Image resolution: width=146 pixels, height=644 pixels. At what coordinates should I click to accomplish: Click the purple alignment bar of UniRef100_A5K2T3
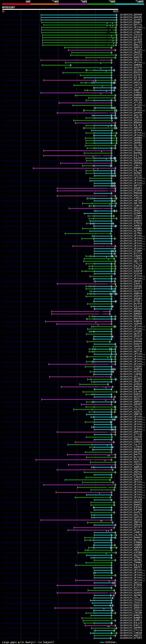click(x=77, y=60)
